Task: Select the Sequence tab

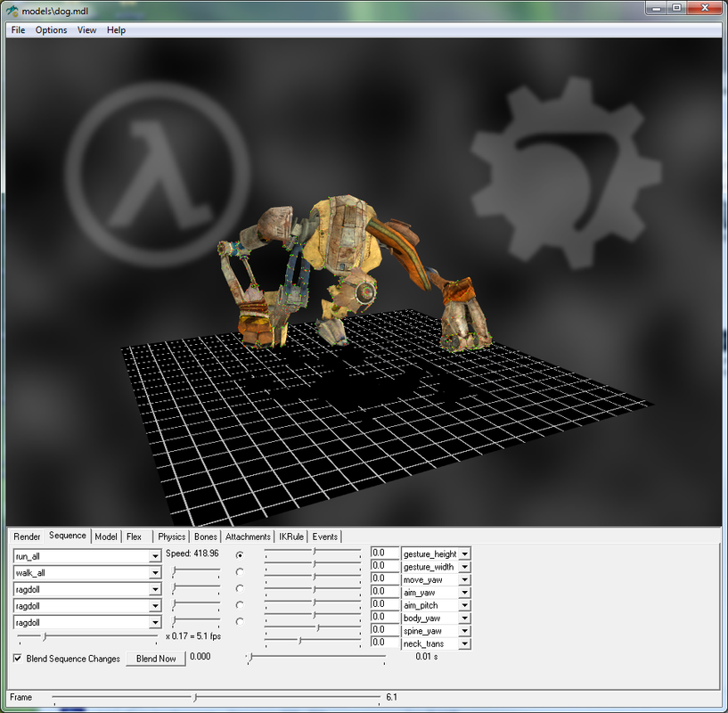Action: [68, 536]
